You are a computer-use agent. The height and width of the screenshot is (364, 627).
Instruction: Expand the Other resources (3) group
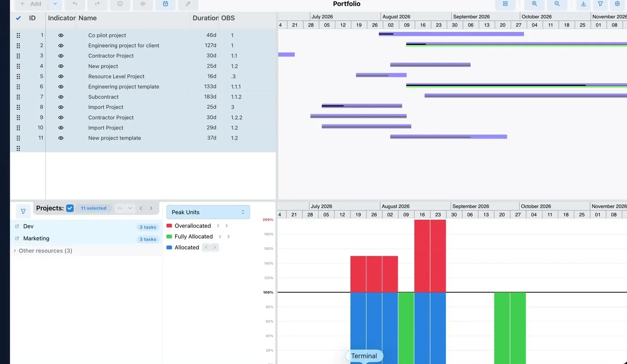coord(15,251)
